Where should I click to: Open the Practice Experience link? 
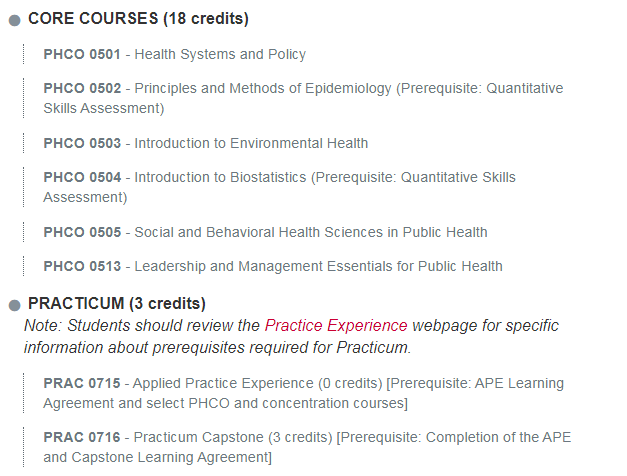coord(336,326)
